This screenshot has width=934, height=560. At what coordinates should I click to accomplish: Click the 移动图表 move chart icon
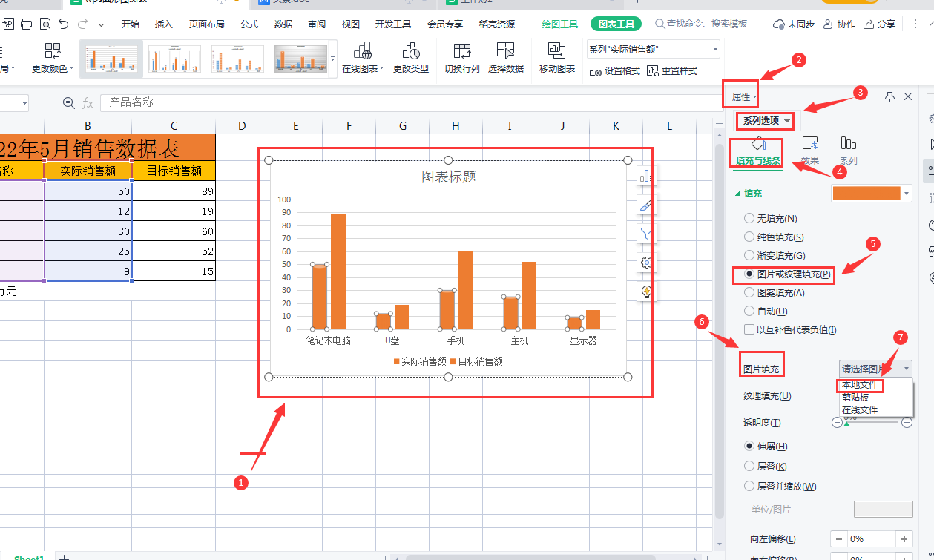[x=557, y=50]
